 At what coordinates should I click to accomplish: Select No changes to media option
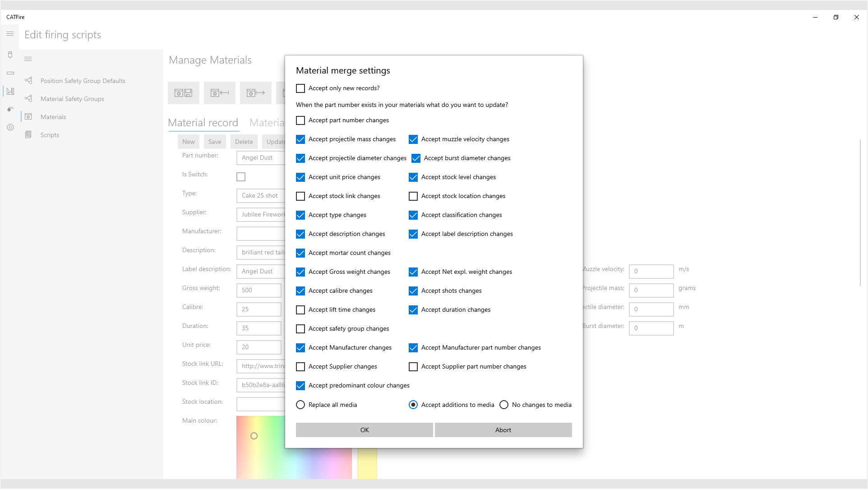tap(504, 405)
